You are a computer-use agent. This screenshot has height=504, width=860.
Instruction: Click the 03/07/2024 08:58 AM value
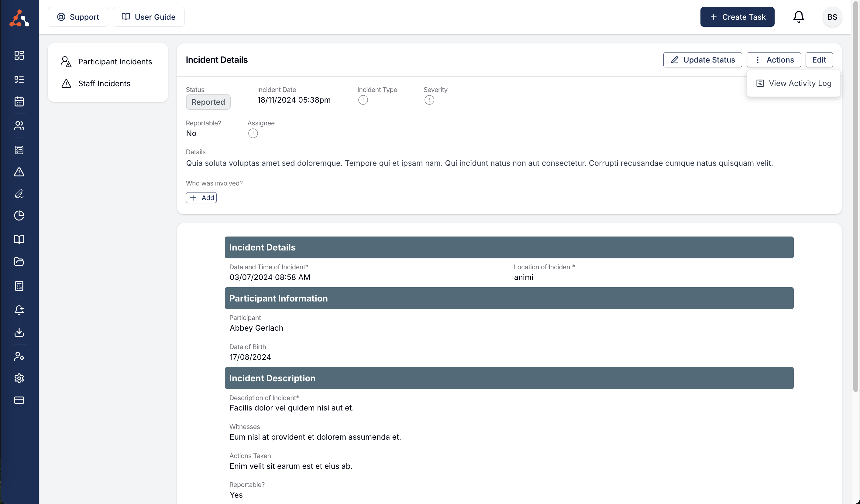click(x=270, y=277)
